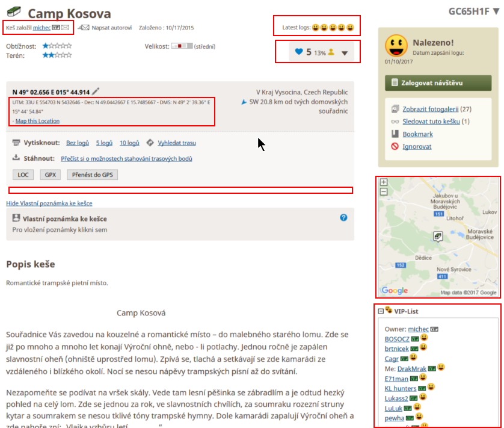Open the favorite points dropdown arrow
The height and width of the screenshot is (428, 504).
tap(345, 53)
